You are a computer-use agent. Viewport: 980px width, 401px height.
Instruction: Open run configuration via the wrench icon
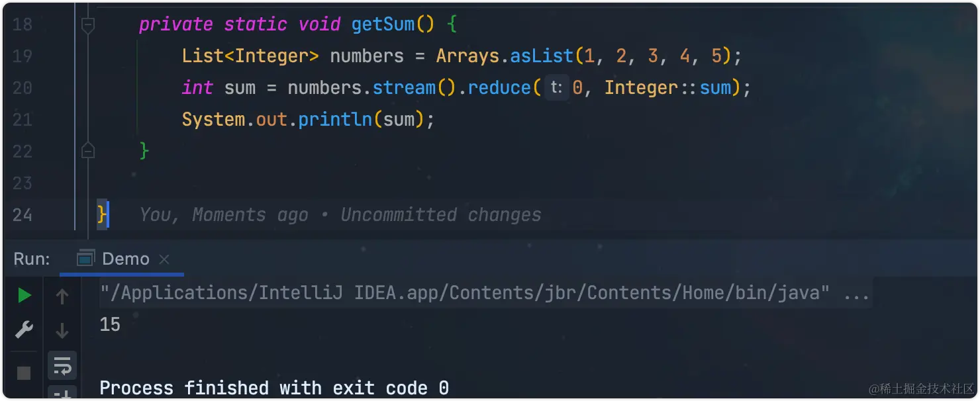click(x=24, y=329)
